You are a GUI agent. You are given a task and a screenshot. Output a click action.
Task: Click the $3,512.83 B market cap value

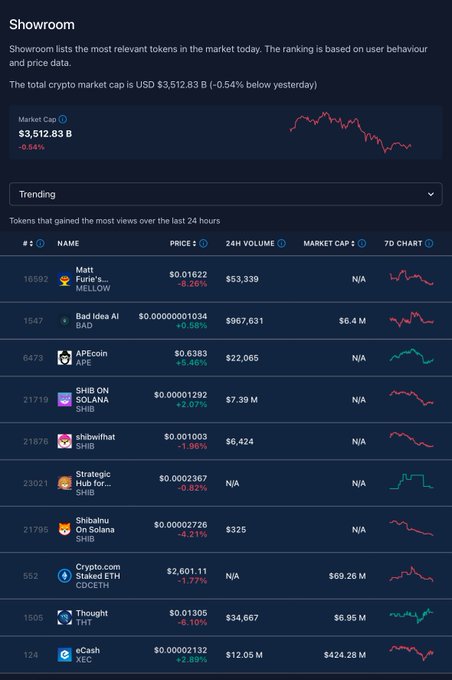click(x=45, y=134)
